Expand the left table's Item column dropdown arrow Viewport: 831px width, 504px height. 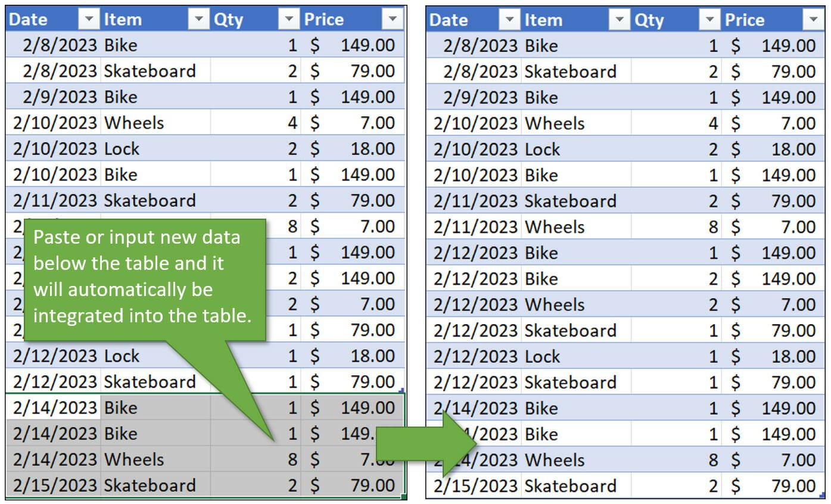pos(199,18)
